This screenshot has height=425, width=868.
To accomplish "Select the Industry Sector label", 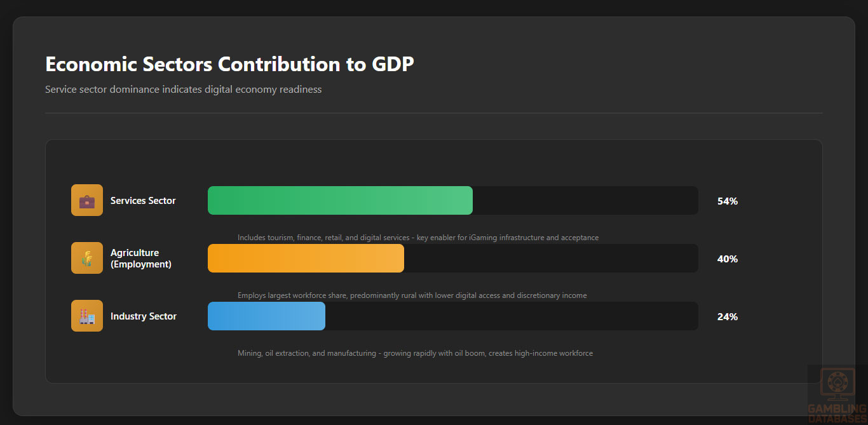I will 144,316.
